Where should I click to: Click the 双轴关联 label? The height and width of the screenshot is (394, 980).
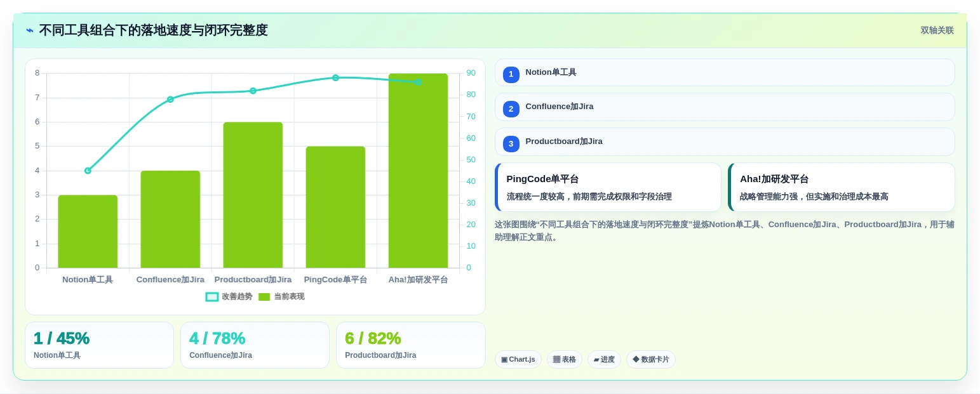click(x=937, y=30)
